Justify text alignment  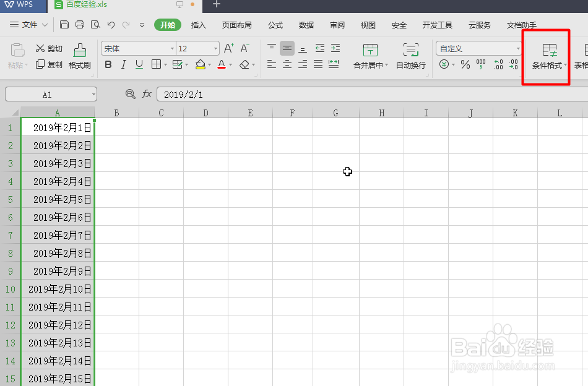318,64
